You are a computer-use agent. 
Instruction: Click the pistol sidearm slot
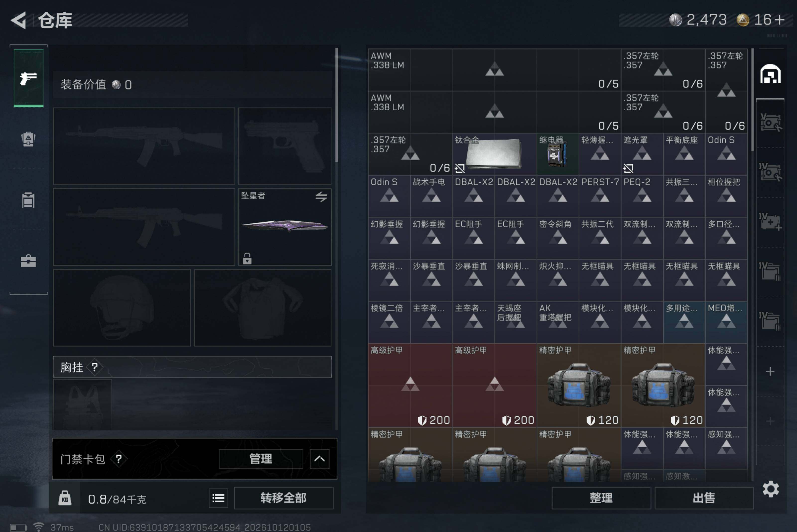[285, 146]
